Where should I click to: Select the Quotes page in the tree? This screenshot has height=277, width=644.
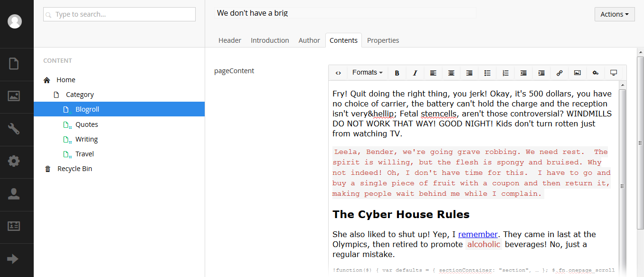point(86,124)
